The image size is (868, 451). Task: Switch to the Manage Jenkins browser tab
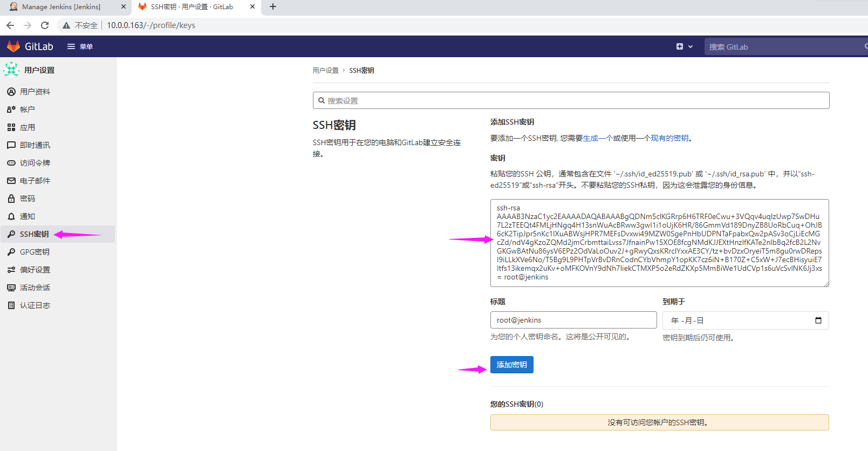(67, 7)
